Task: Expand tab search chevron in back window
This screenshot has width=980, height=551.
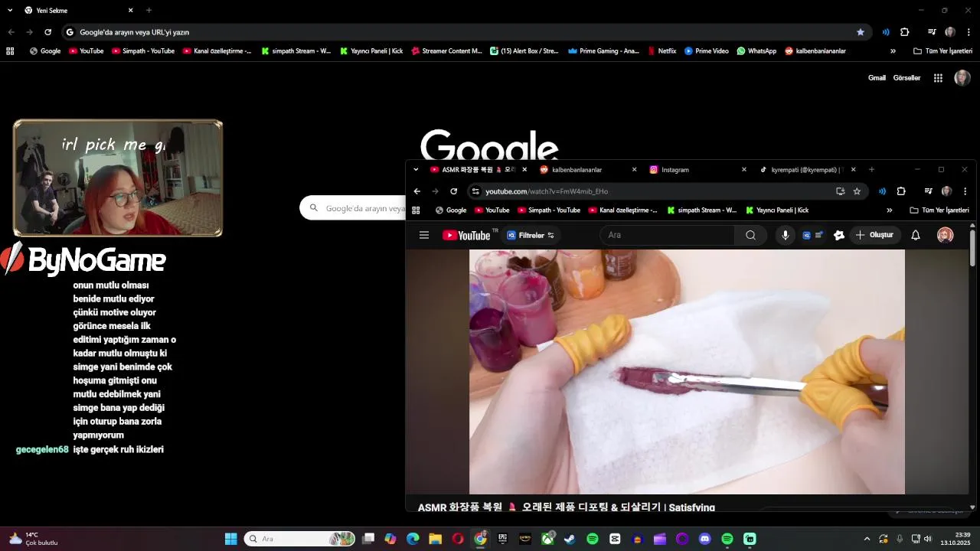Action: (10, 11)
